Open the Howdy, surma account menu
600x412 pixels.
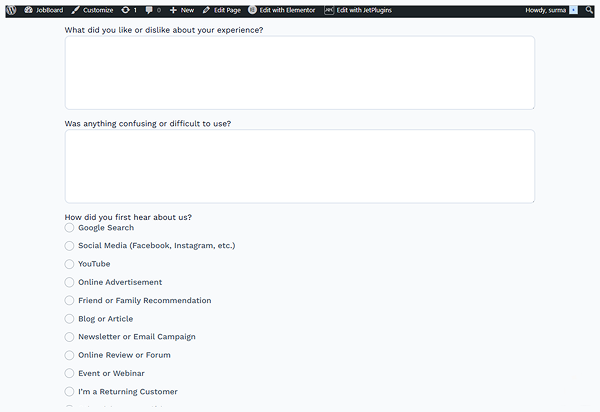coord(545,9)
